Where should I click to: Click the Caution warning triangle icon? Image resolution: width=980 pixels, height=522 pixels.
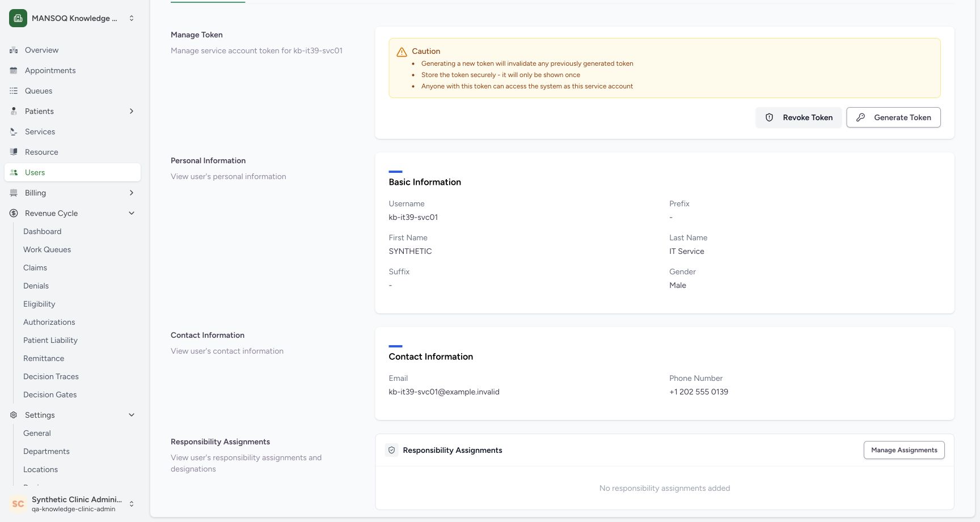(402, 52)
